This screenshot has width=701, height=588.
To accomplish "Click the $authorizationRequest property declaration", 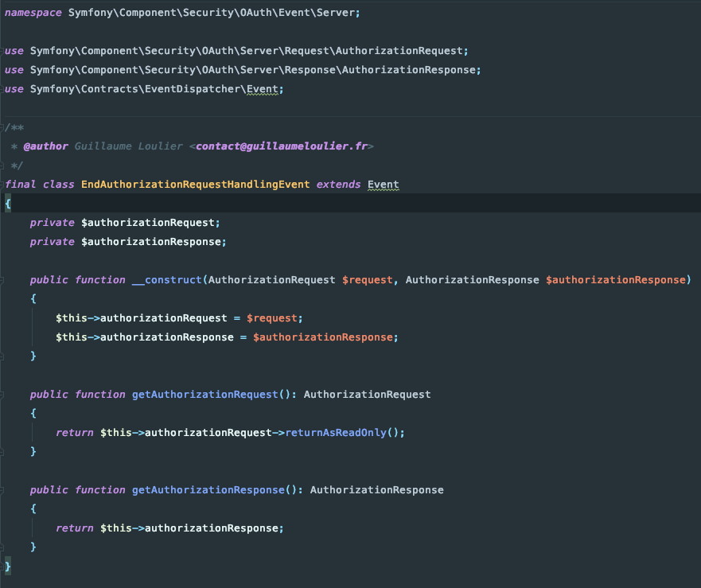I will coord(147,222).
